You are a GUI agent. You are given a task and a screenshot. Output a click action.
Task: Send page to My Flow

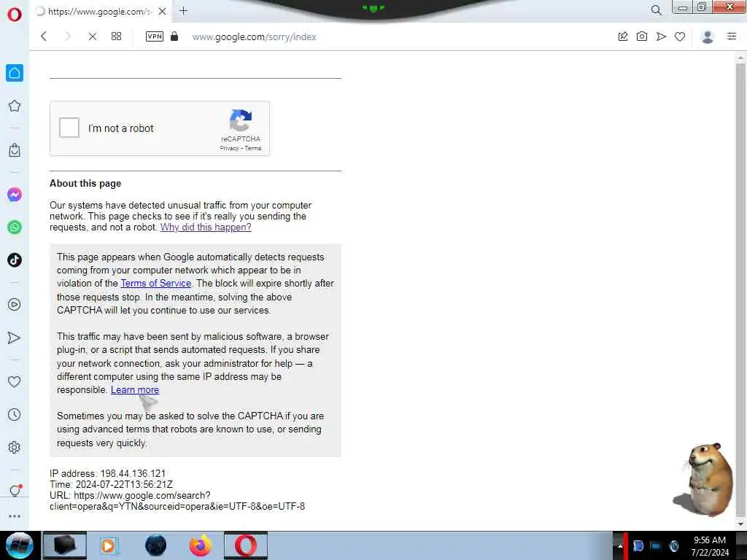(x=661, y=36)
